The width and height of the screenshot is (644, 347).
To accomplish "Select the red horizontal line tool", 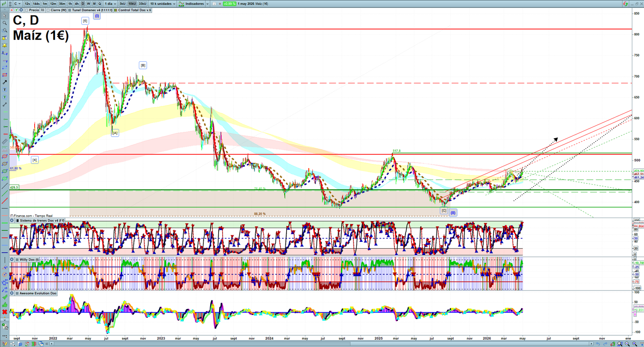I will click(4, 238).
